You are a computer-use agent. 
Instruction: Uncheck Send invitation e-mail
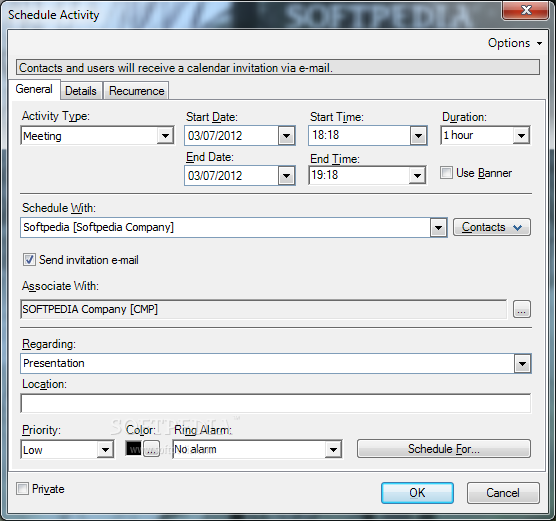[x=29, y=260]
